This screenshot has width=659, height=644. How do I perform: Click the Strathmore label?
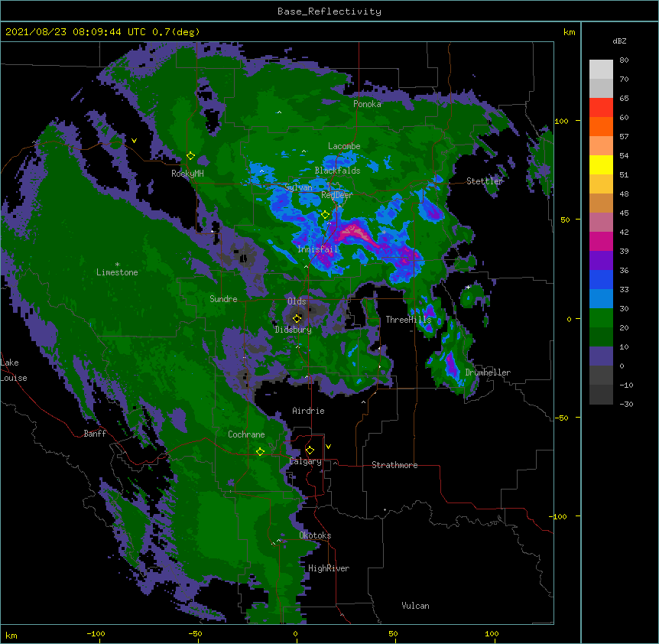tap(394, 465)
